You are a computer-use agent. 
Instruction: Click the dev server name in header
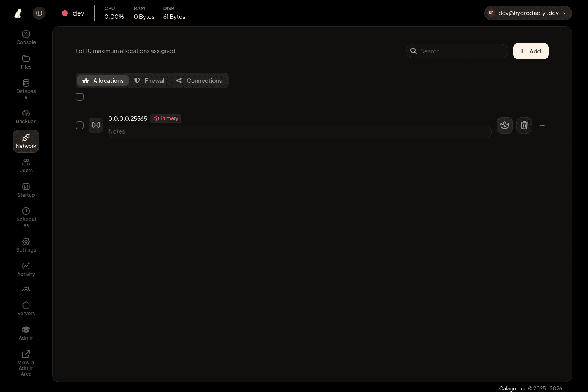(x=78, y=13)
